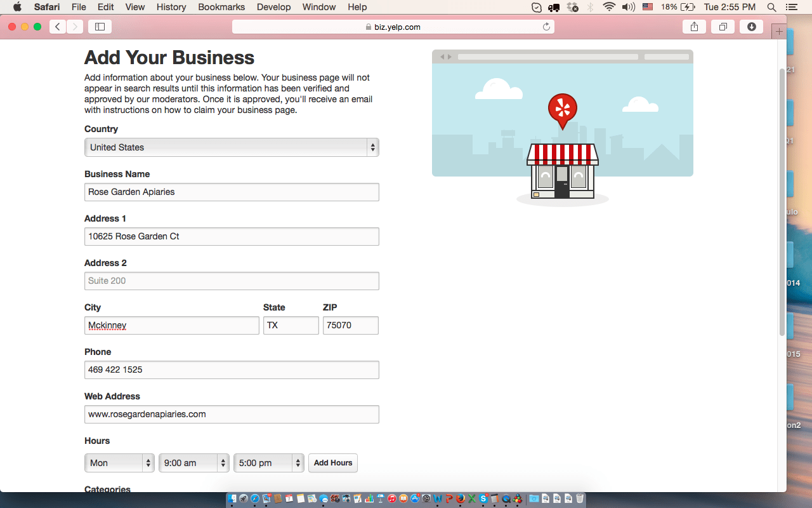
Task: Click the Wi-Fi status icon
Action: click(x=610, y=7)
